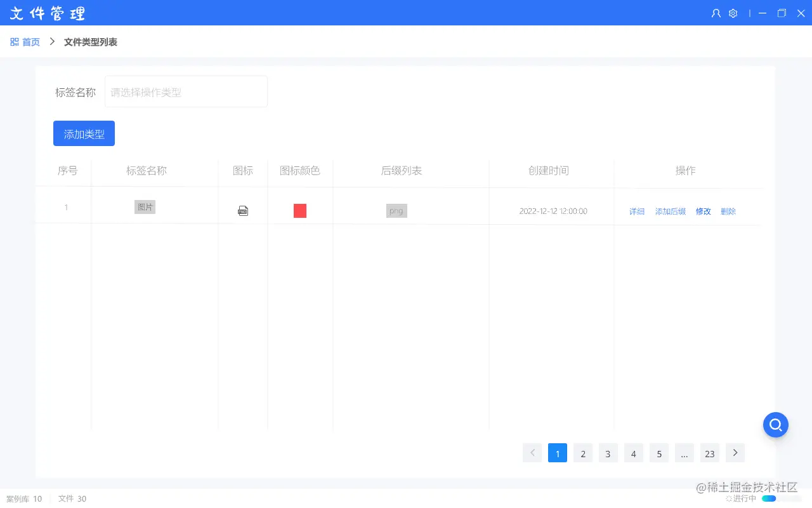The image size is (812, 508).
Task: Jump to page 23
Action: tap(710, 453)
